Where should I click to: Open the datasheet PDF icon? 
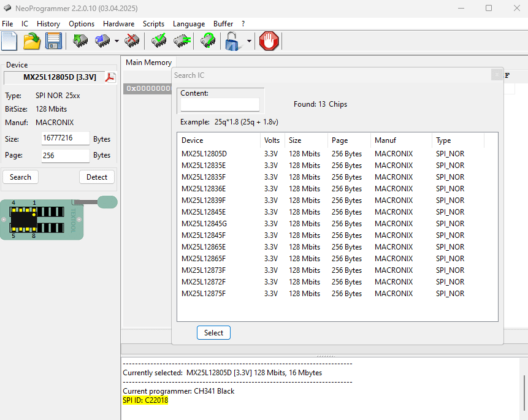point(110,77)
